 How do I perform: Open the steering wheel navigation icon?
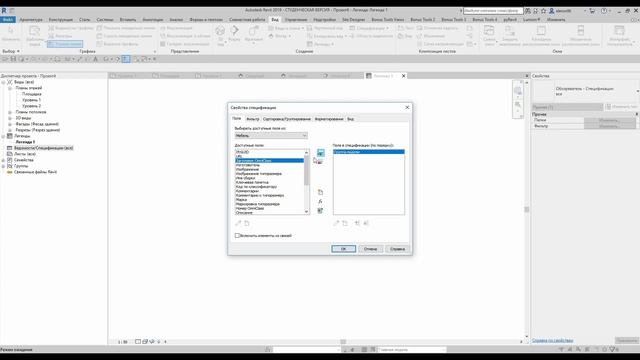coord(518,90)
